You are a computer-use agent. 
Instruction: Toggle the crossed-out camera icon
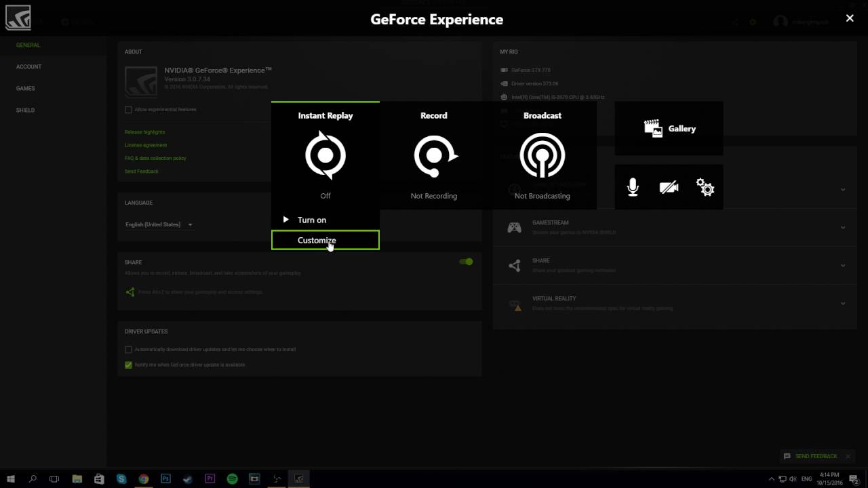click(669, 187)
